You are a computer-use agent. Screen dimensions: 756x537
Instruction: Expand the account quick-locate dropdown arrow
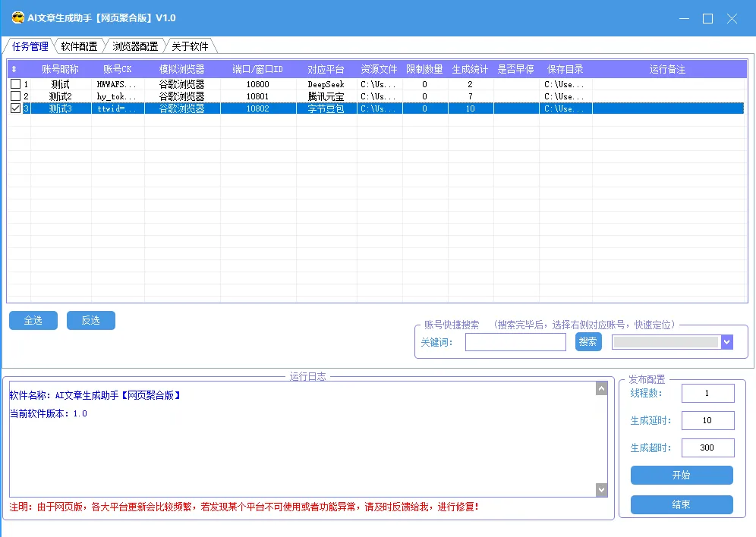pyautogui.click(x=727, y=342)
